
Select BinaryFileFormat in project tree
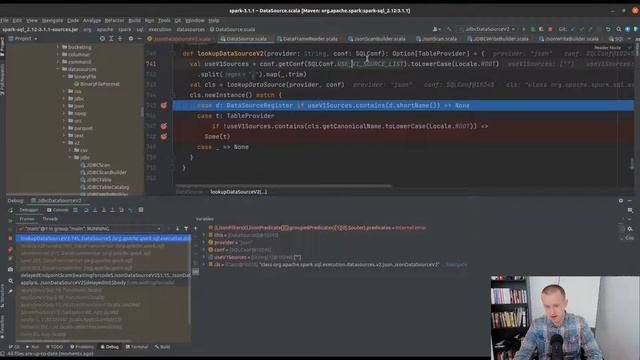point(97,84)
